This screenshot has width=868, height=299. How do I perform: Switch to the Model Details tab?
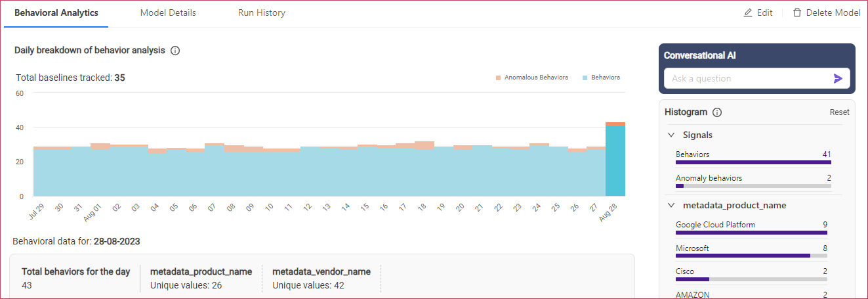click(168, 13)
